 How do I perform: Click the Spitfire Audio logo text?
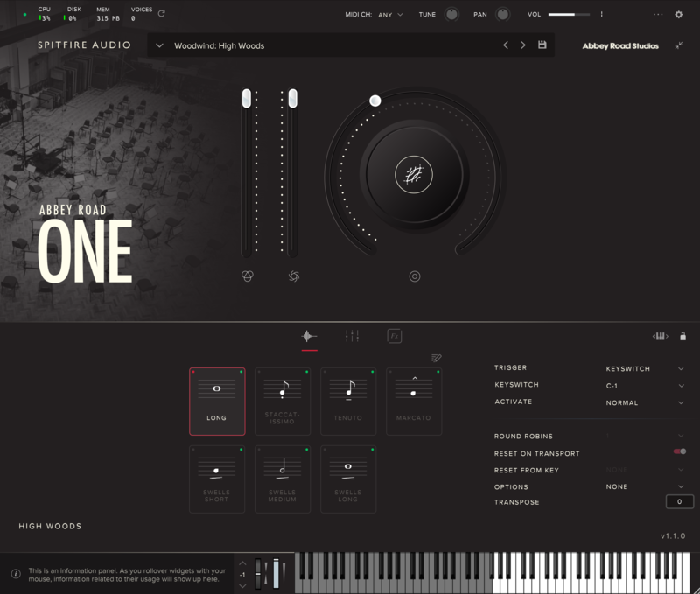point(84,45)
